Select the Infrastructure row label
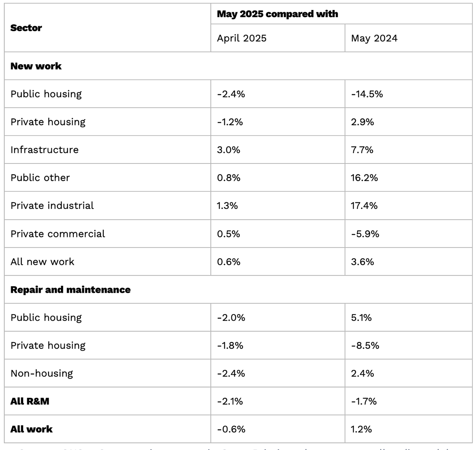This screenshot has width=476, height=450. point(44,150)
